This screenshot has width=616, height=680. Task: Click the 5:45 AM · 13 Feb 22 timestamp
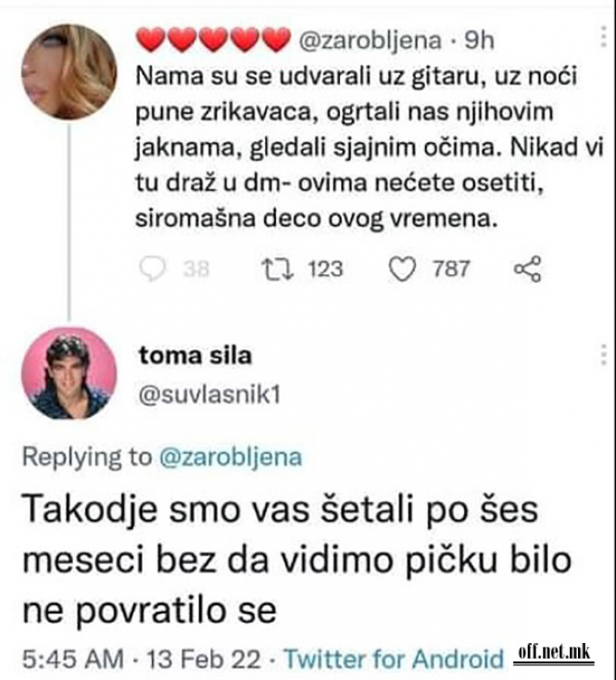tap(137, 660)
